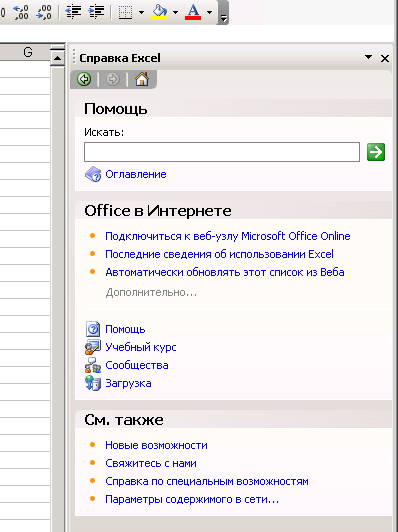Open the Font Color dropdown arrow

(209, 13)
